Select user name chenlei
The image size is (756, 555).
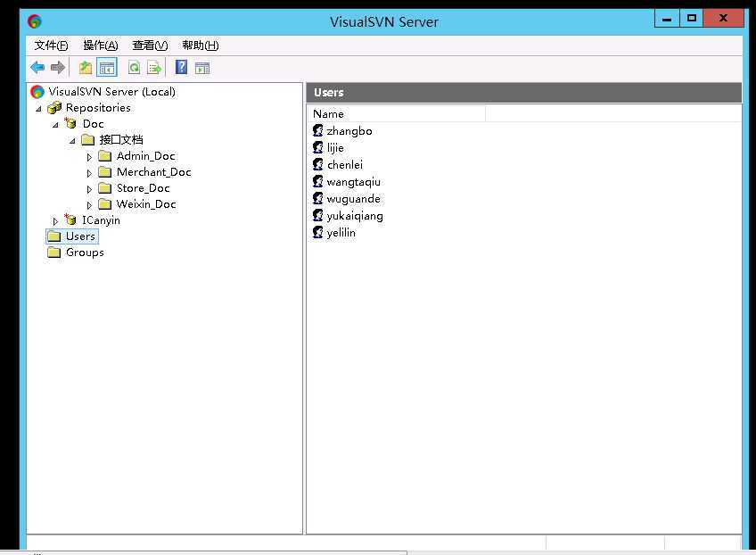point(345,165)
